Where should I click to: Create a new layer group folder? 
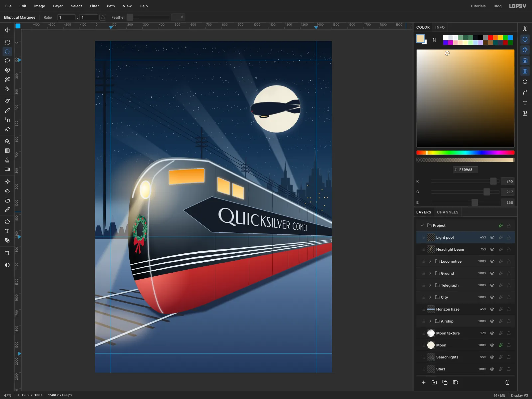pyautogui.click(x=434, y=382)
